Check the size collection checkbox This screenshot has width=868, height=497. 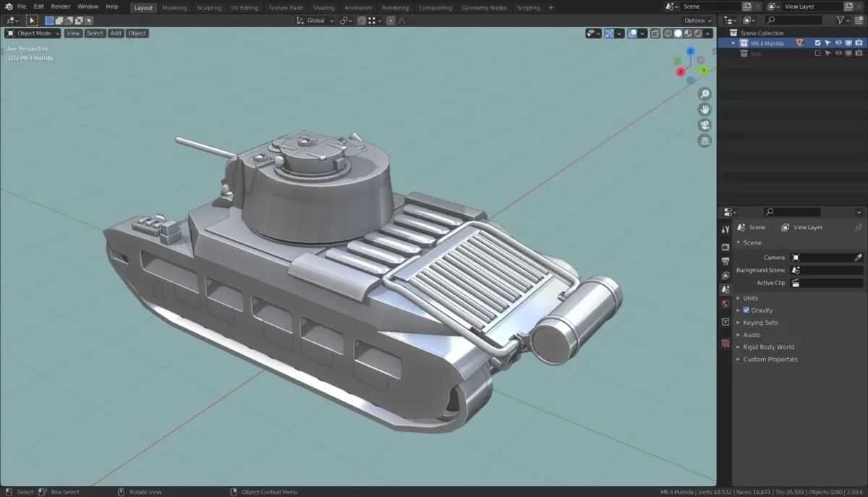817,53
